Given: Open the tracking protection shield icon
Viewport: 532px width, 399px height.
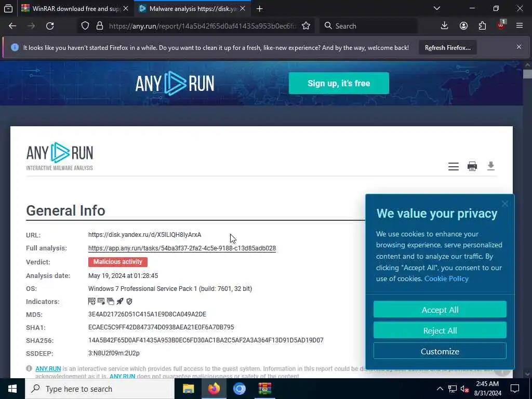Looking at the screenshot, I should pos(85,26).
